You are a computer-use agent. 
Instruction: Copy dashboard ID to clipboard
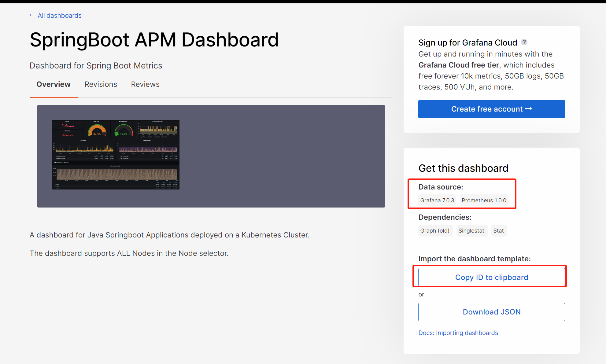pos(491,278)
